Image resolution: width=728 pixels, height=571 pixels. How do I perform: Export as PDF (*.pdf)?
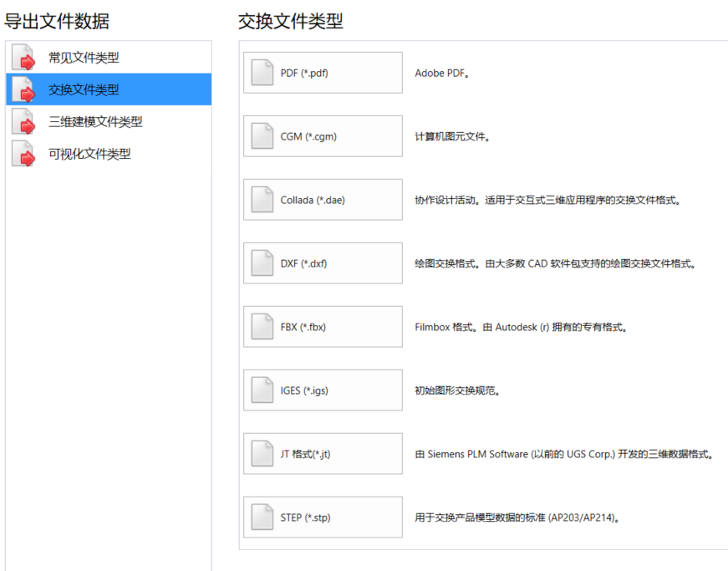(323, 73)
